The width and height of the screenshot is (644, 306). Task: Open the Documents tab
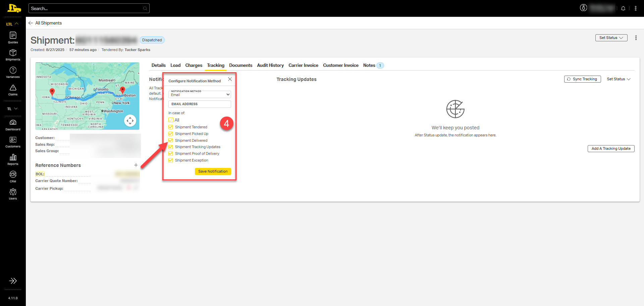(241, 65)
